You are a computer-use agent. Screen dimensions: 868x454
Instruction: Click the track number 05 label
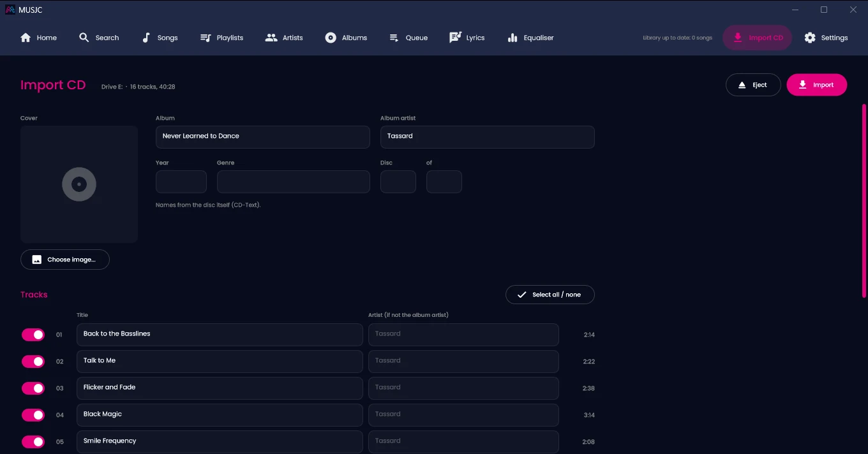(60, 442)
